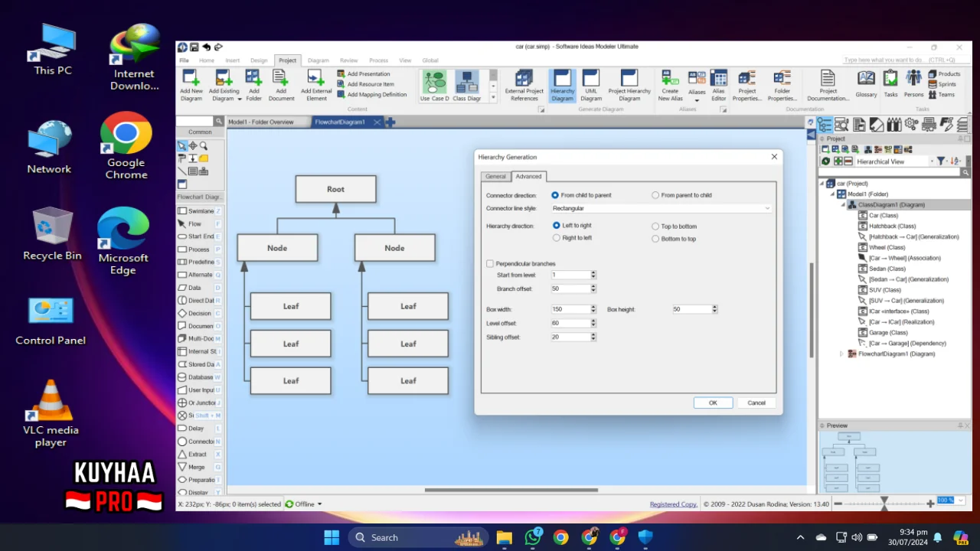
Task: Expand FlowchartDiagram1 tree node
Action: point(842,354)
